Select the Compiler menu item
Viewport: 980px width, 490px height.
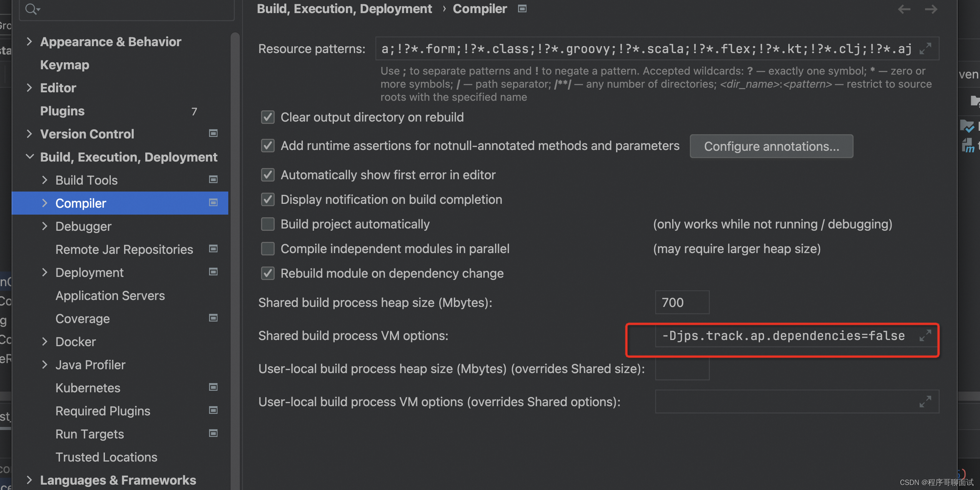(x=81, y=203)
